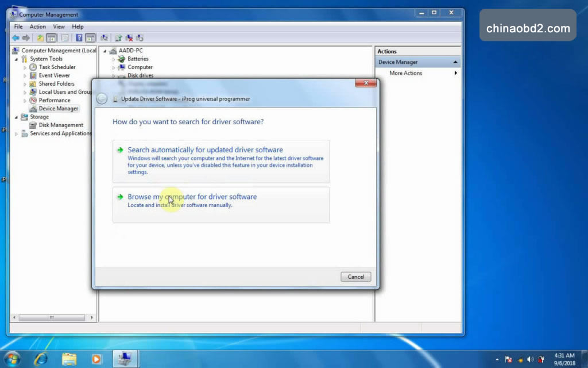Open the Action menu
The width and height of the screenshot is (588, 368).
(37, 26)
